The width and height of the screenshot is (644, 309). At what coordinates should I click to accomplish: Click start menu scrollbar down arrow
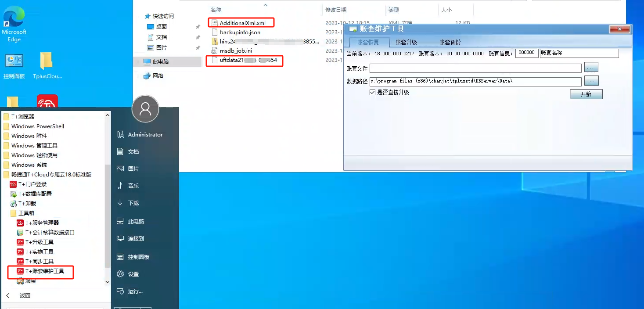tap(108, 282)
